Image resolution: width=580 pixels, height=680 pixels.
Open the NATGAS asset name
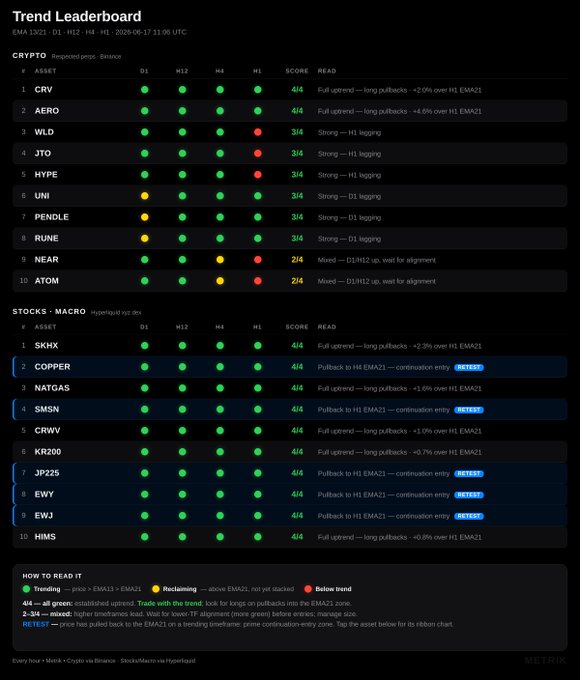point(52,388)
